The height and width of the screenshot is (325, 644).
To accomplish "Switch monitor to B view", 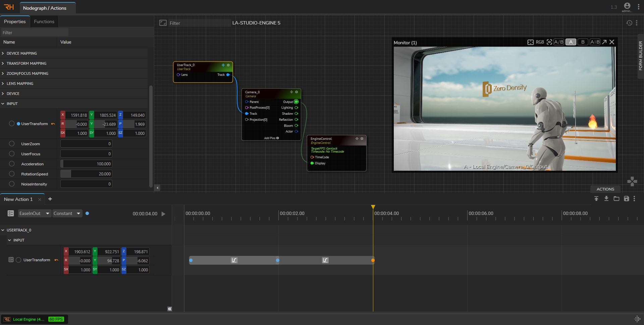I will pos(583,42).
